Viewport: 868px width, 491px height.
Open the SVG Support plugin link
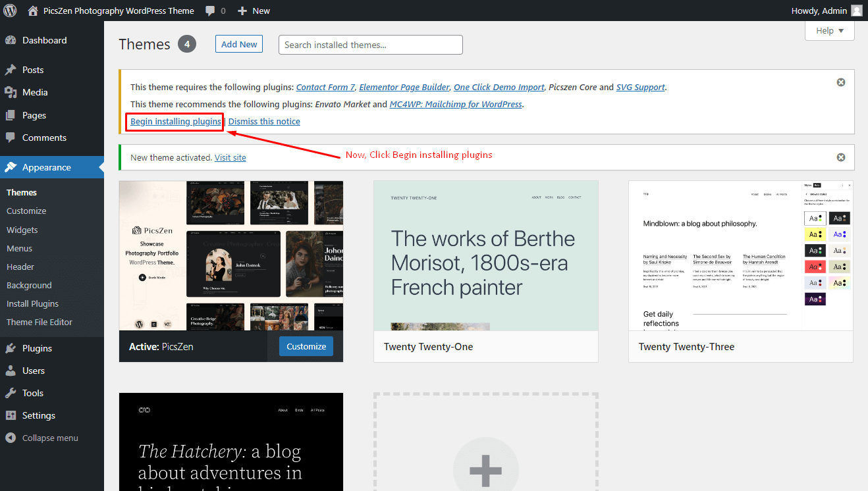(641, 87)
